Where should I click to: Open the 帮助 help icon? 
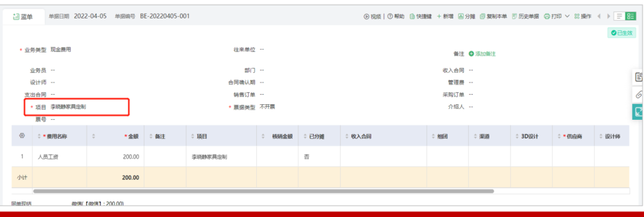pyautogui.click(x=390, y=17)
